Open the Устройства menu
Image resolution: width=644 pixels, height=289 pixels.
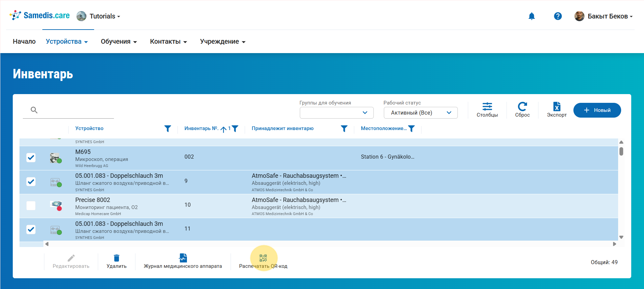pyautogui.click(x=67, y=41)
